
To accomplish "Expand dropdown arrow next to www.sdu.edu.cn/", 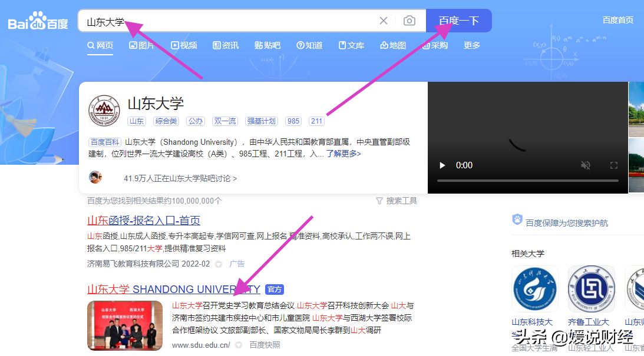I will [x=238, y=345].
